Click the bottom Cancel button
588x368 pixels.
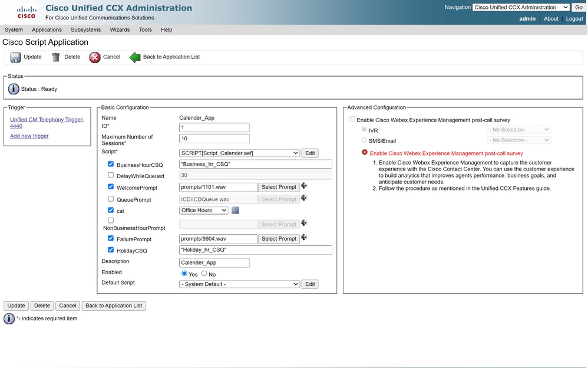68,305
